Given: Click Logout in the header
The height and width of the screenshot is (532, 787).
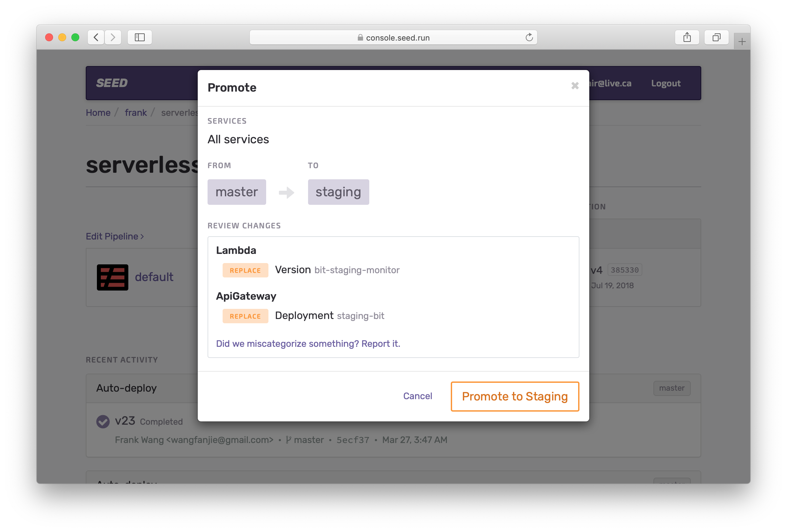Looking at the screenshot, I should tap(666, 83).
